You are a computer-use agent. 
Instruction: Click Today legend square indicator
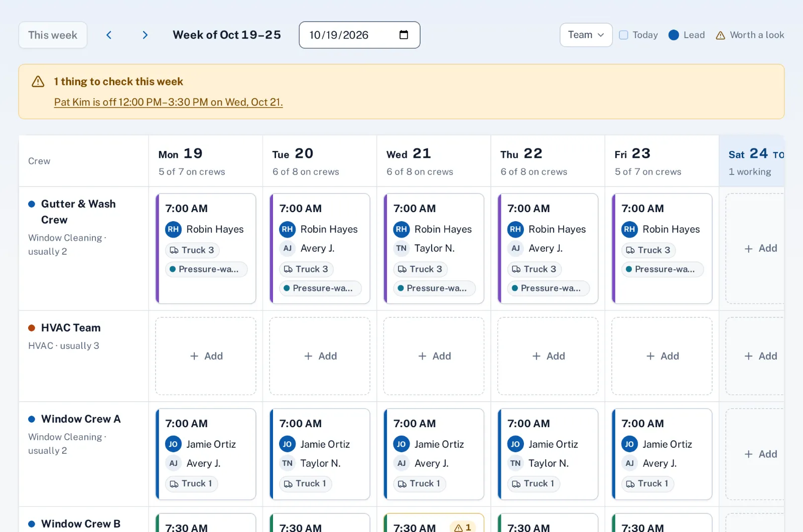tap(623, 35)
